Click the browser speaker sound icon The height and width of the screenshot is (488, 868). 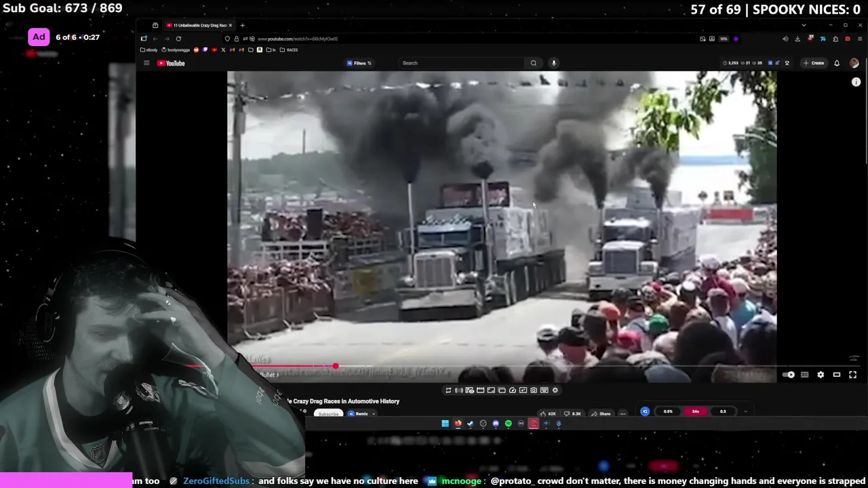coord(785,39)
